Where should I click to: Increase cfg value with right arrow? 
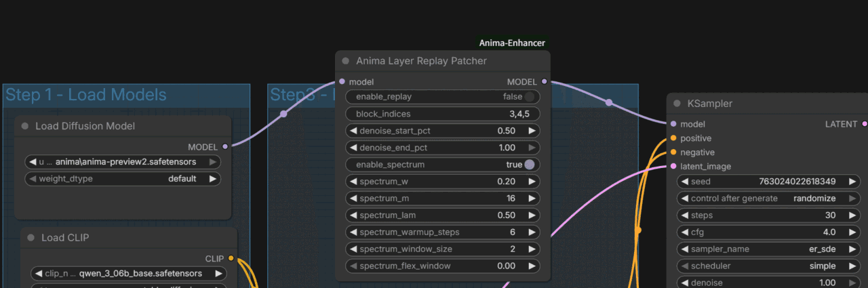click(851, 232)
